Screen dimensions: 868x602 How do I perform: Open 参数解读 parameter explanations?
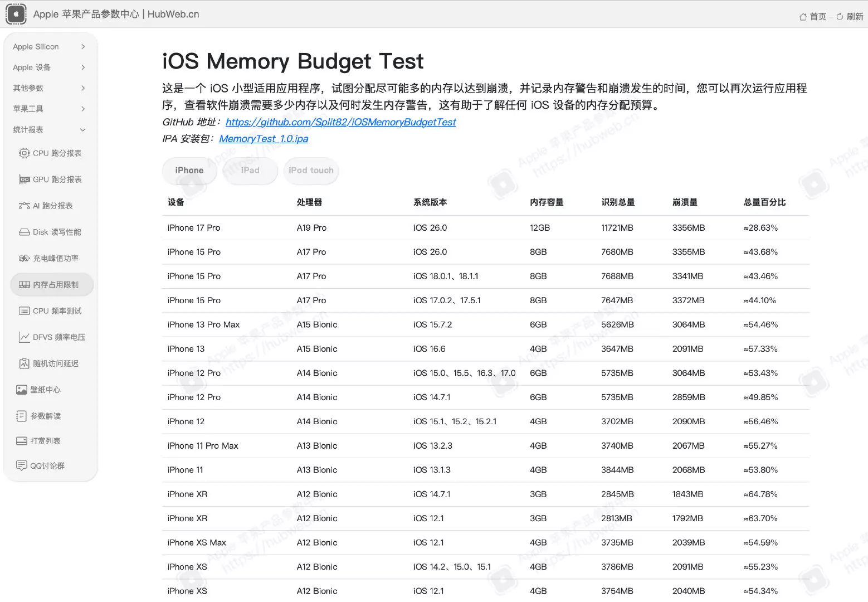45,415
